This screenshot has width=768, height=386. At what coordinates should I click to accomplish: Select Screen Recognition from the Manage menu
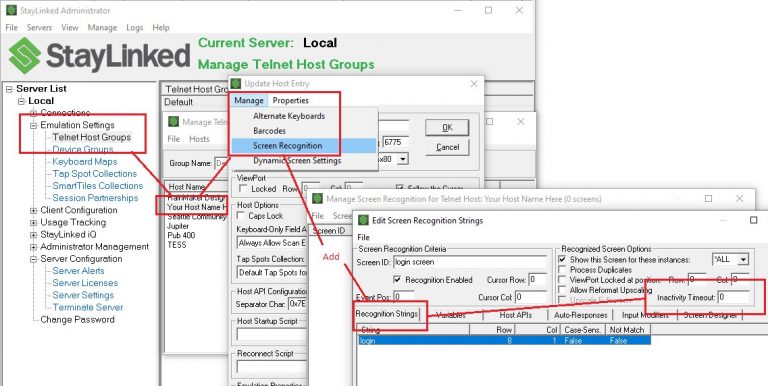[x=288, y=145]
